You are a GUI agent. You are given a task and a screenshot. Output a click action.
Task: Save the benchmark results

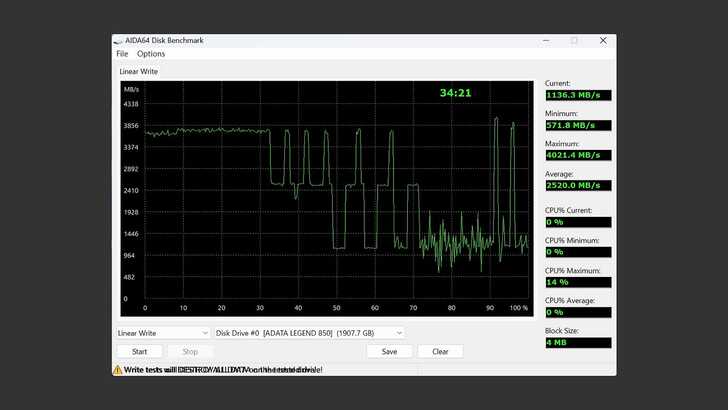point(389,352)
